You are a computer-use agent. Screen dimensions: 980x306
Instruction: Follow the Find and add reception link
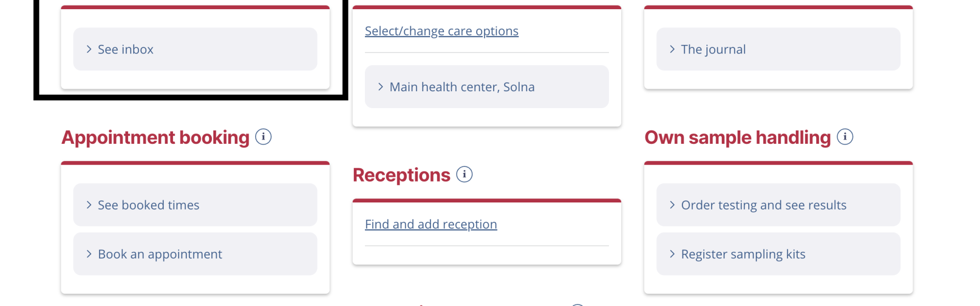431,224
